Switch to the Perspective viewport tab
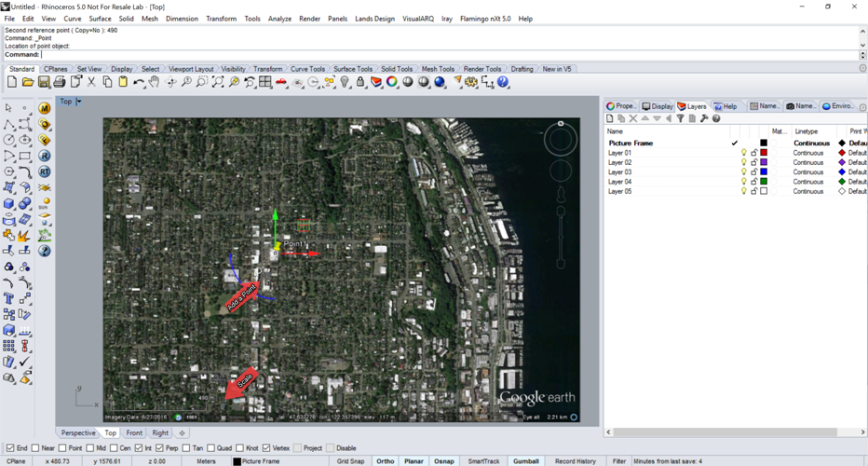The width and height of the screenshot is (868, 466). point(78,433)
